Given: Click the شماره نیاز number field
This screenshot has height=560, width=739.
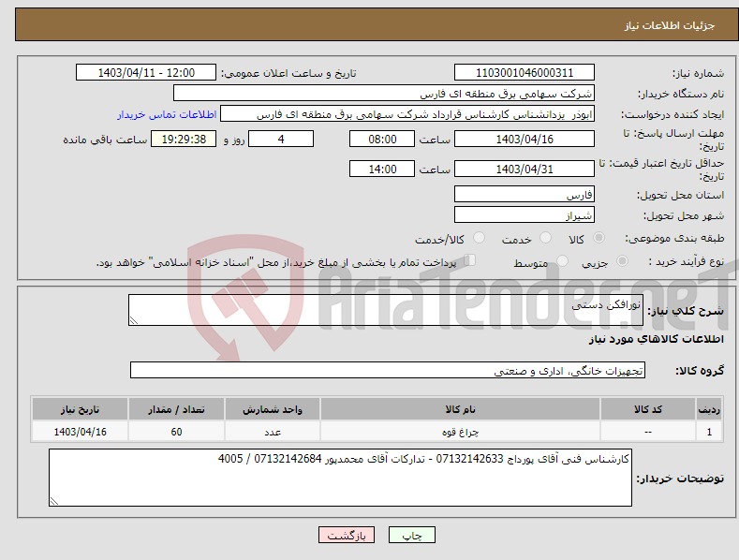Looking at the screenshot, I should [525, 73].
